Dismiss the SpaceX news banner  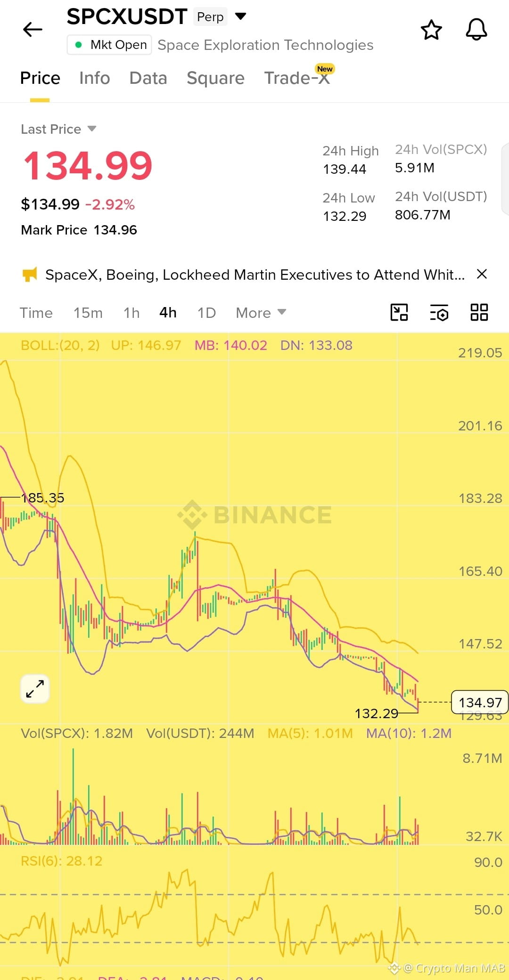tap(482, 274)
